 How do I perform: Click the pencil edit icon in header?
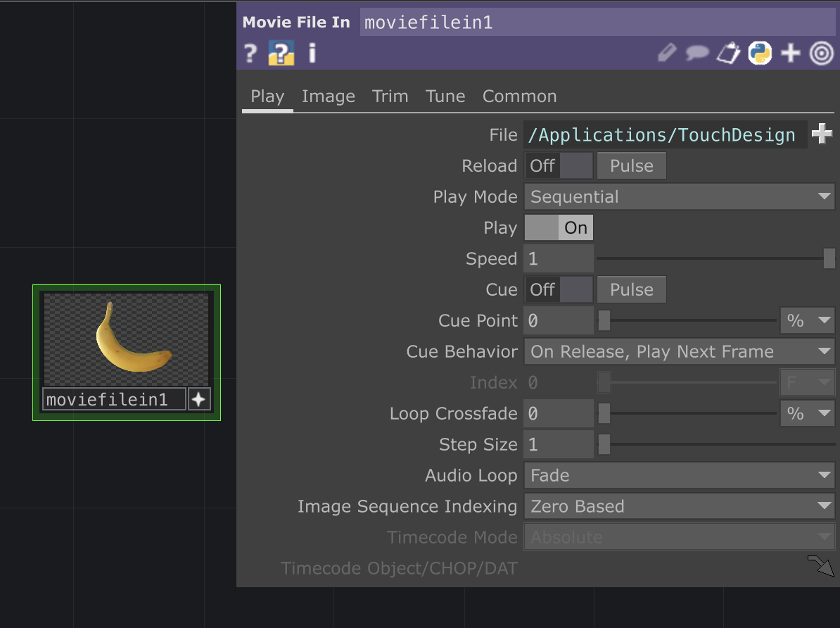pos(666,54)
